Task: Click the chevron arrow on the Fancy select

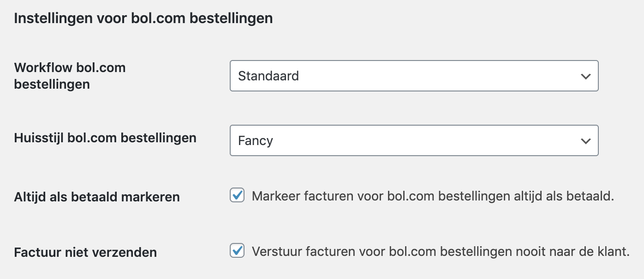Action: [x=585, y=140]
